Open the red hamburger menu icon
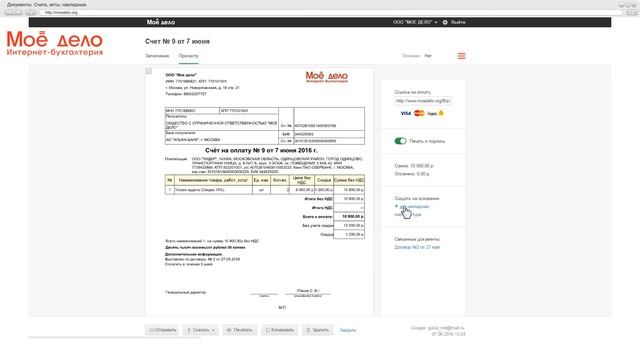This screenshot has width=640, height=360. pyautogui.click(x=461, y=56)
